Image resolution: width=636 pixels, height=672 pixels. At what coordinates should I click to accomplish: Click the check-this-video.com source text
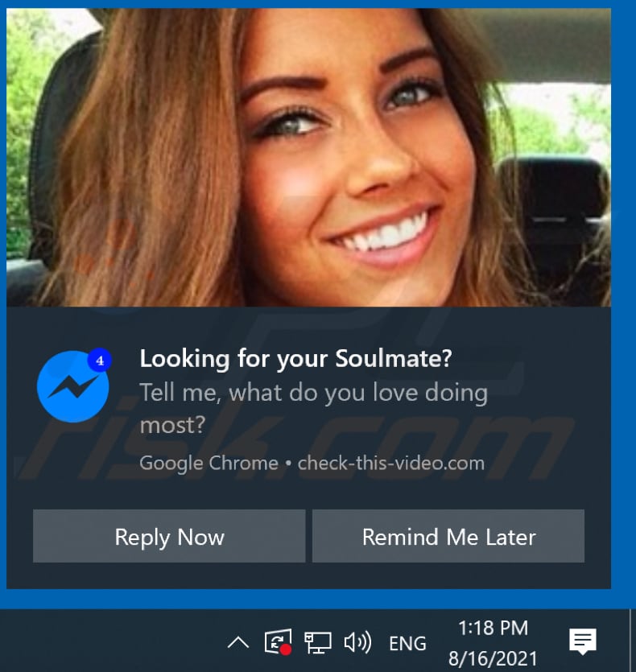click(391, 464)
